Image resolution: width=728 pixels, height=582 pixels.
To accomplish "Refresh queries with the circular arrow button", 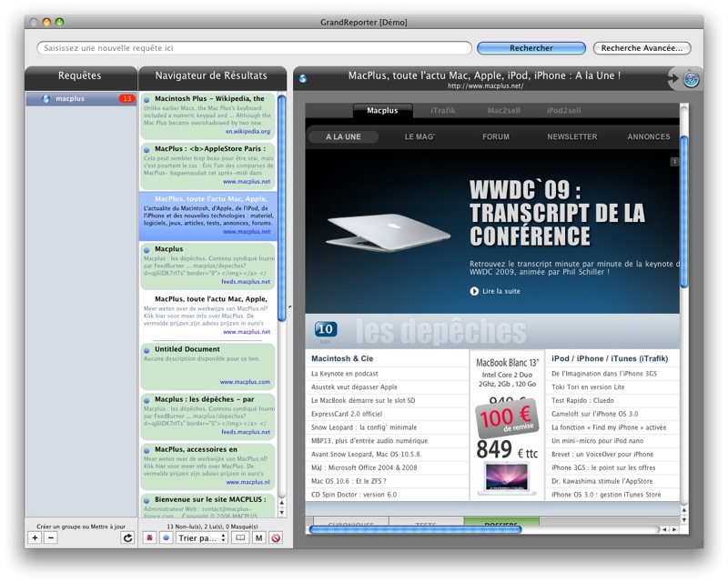I will tap(127, 538).
